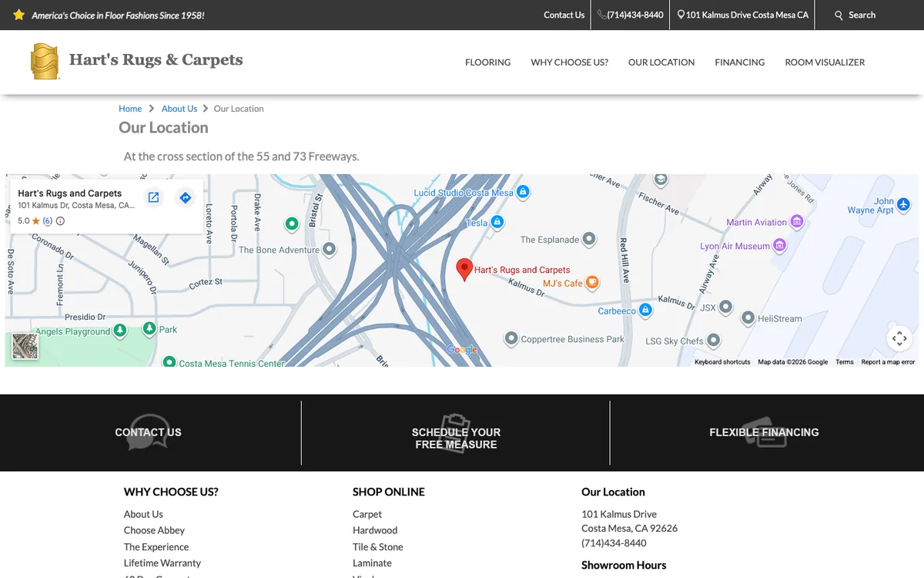
Task: Click the Costa Mesa Tennis Center marker
Action: 169,362
